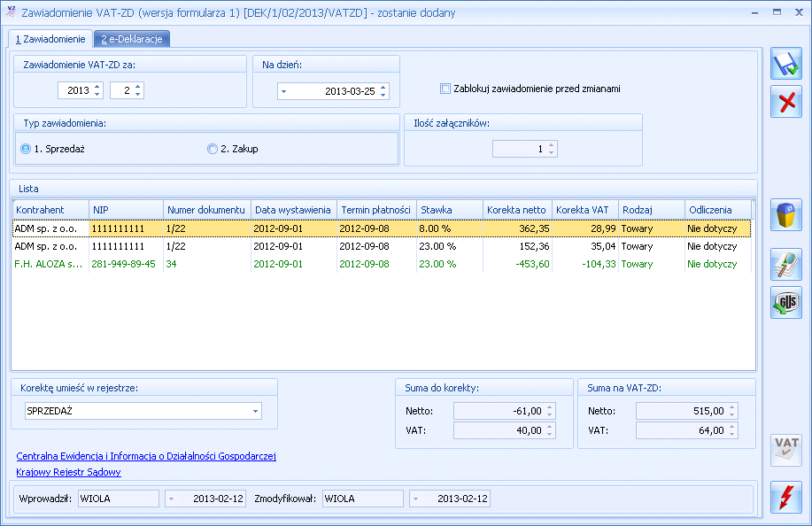Focus the Zmodyfikował WIOLA field
Screen dimensions: 812x526
(363, 499)
